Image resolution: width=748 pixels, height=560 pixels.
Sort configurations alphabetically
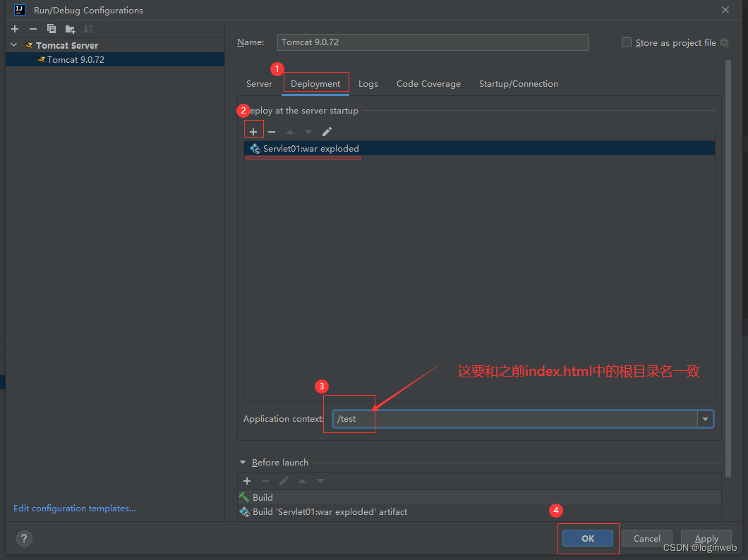[x=88, y=29]
